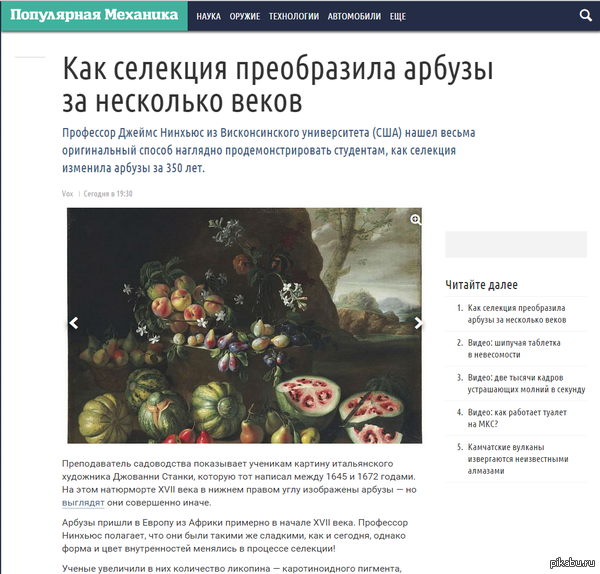The image size is (600, 574).
Task: Open 'Камчатские вулканы' sidebar article link
Action: [x=518, y=459]
